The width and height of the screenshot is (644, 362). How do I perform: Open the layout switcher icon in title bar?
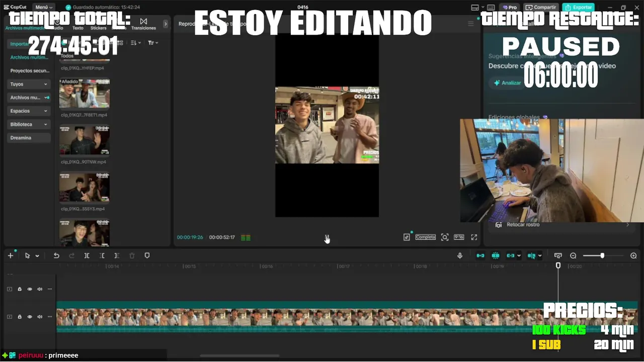(x=475, y=8)
